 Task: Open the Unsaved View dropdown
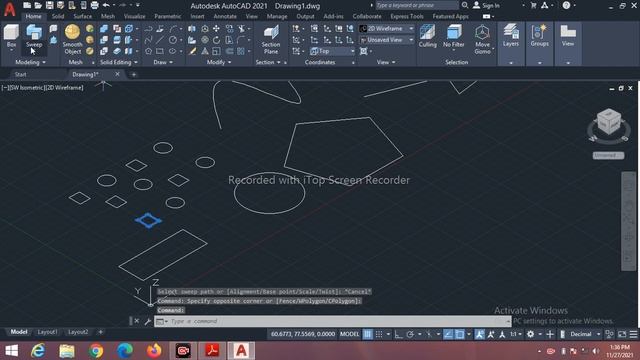[x=387, y=40]
